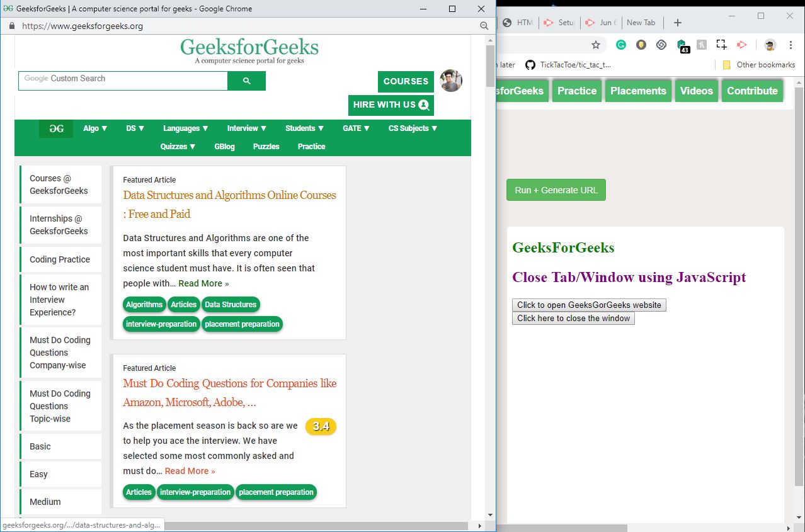The width and height of the screenshot is (805, 532).
Task: Open the Chrome three-dot menu
Action: (x=791, y=45)
